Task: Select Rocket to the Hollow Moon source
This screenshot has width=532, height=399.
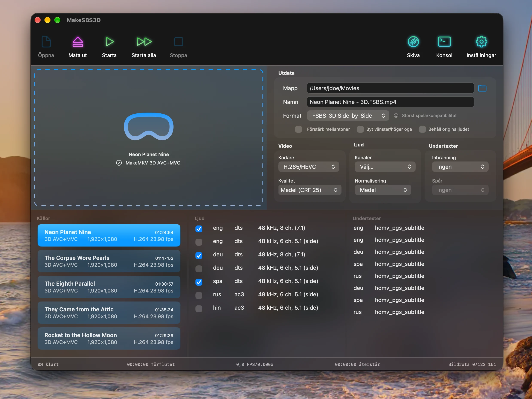Action: coord(109,338)
